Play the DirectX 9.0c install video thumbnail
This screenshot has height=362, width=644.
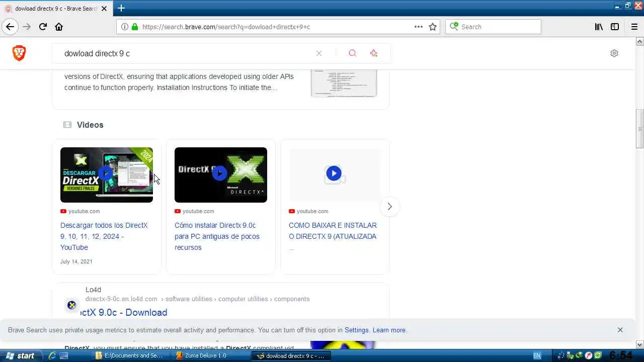coord(221,175)
